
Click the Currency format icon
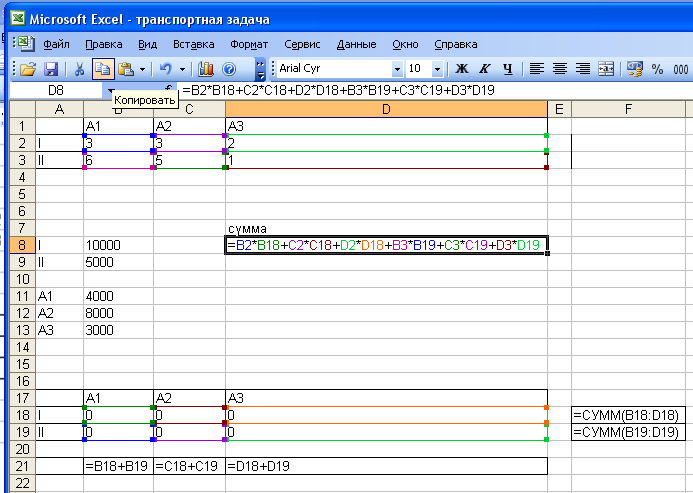tap(635, 69)
